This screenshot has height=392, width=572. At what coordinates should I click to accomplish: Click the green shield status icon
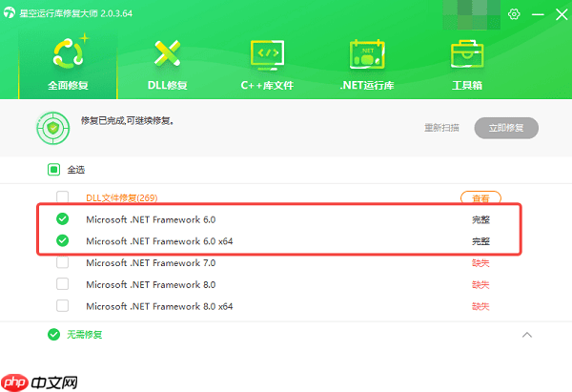point(53,128)
